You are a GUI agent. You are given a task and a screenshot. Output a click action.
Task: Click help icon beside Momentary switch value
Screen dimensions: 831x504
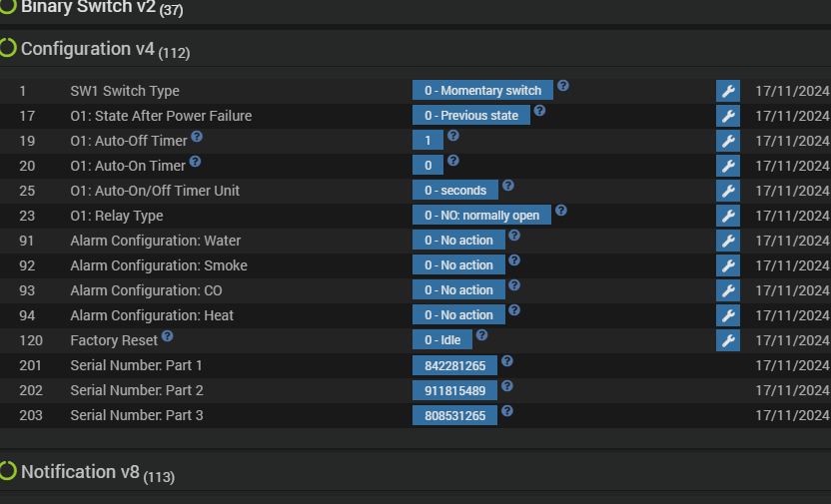(x=563, y=86)
